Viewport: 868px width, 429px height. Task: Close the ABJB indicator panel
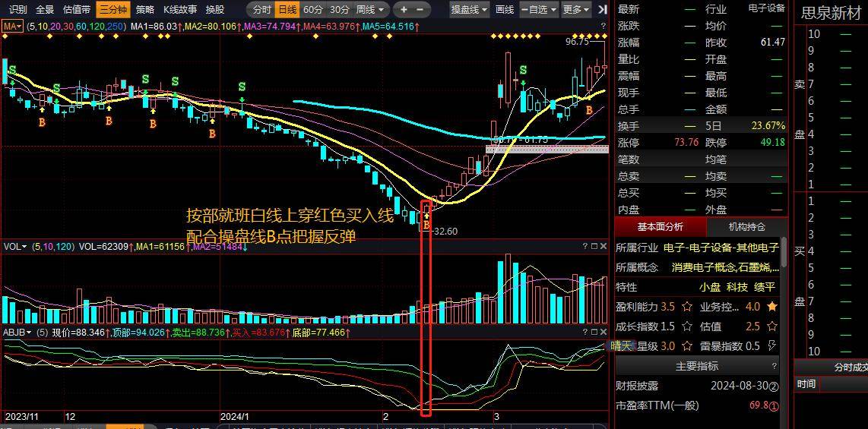coord(603,332)
